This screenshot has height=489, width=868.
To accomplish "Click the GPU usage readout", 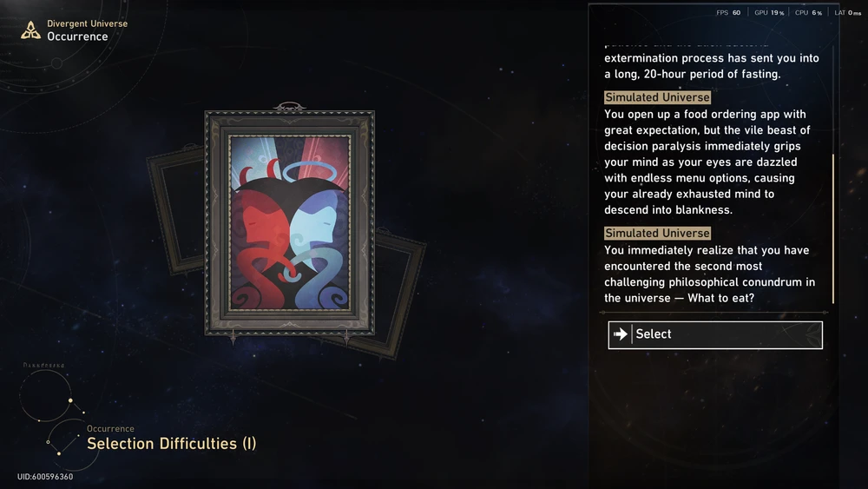I will click(x=769, y=13).
